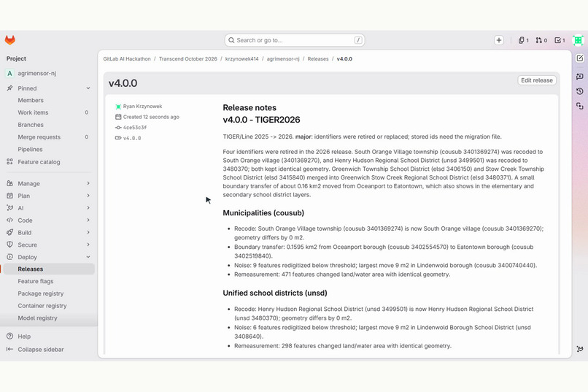This screenshot has height=392, width=588.
Task: Click the Collapse sidebar arrow icon
Action: click(x=9, y=349)
